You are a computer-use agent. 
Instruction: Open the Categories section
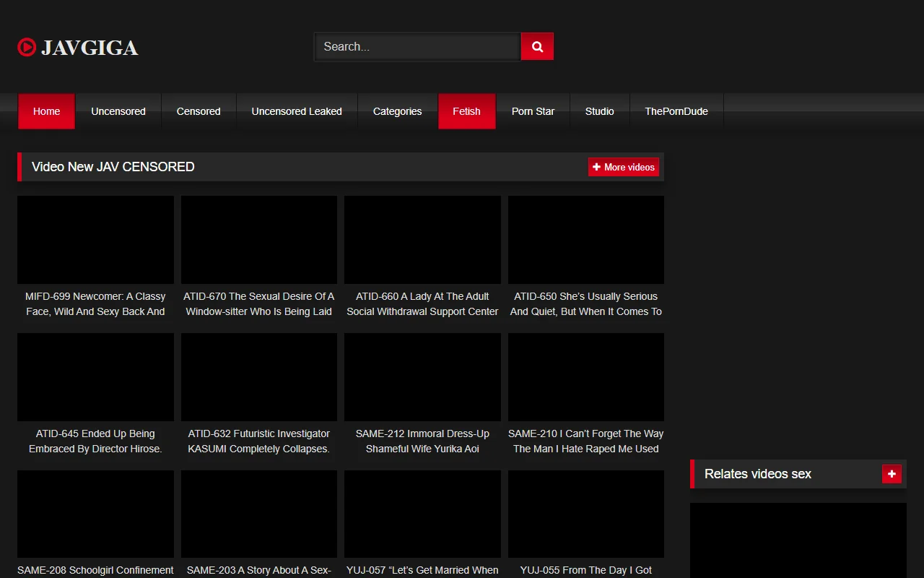397,111
